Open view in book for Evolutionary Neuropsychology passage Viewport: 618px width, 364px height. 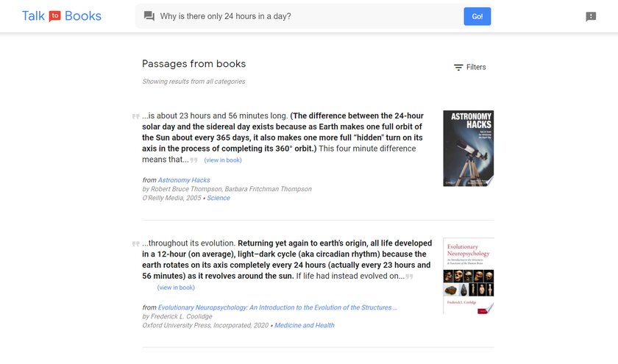[x=176, y=288]
